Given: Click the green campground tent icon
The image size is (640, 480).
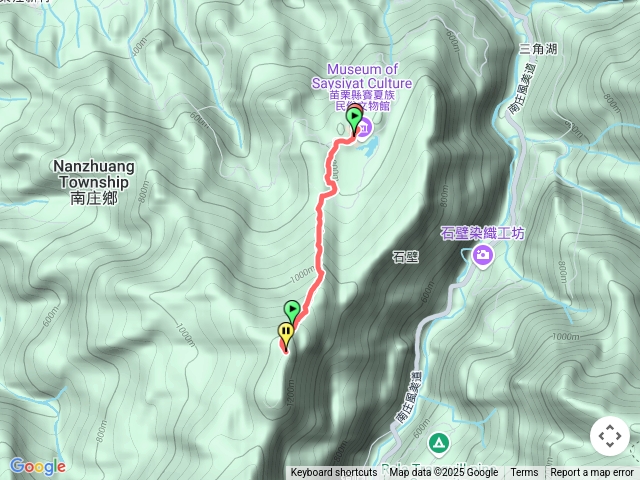Looking at the screenshot, I should (439, 443).
